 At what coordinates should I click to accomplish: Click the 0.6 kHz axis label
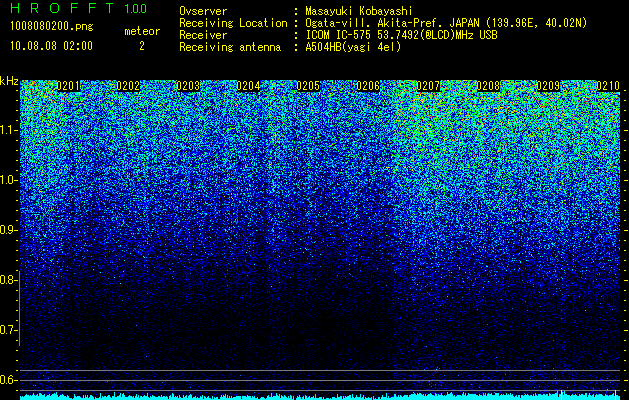8,380
